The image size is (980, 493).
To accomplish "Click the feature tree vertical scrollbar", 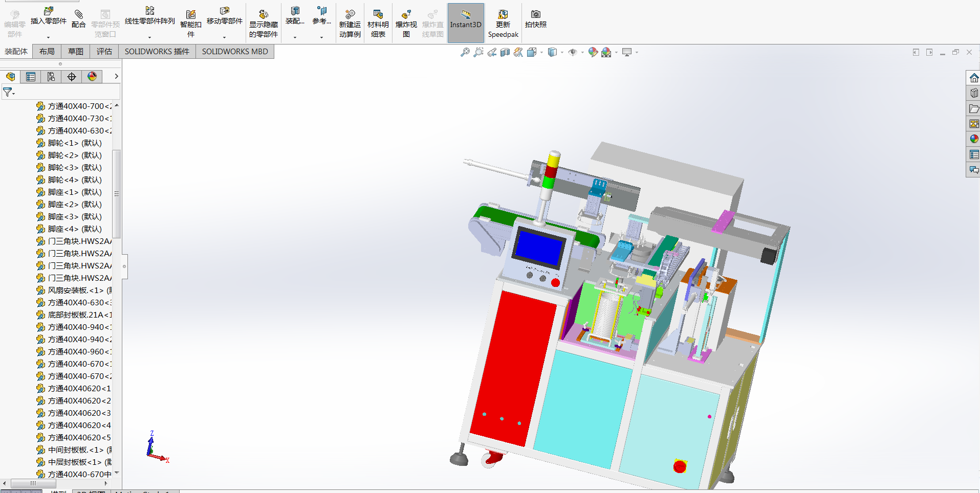I will pyautogui.click(x=117, y=193).
